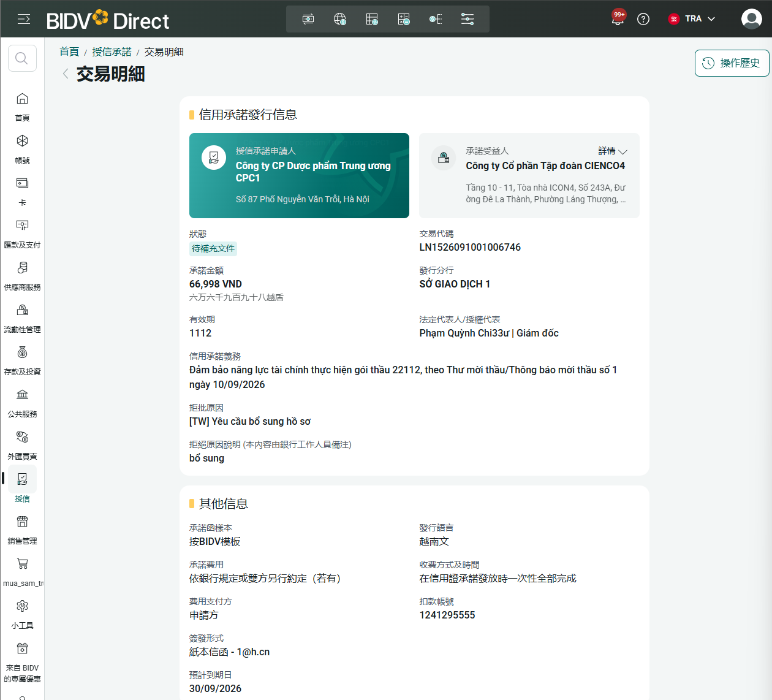Open 卡 cards sidebar item
The image size is (772, 700).
coord(22,191)
